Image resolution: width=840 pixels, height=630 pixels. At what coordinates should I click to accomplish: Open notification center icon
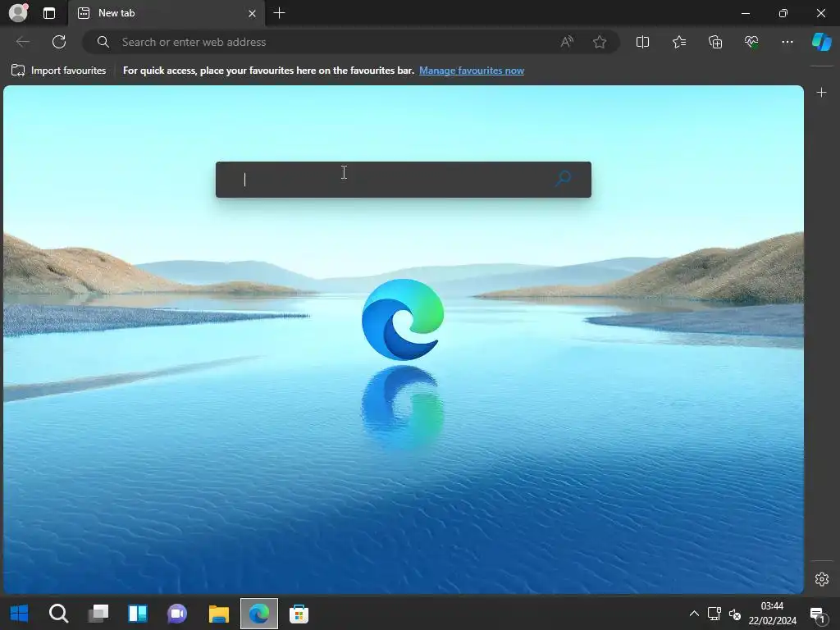(818, 614)
